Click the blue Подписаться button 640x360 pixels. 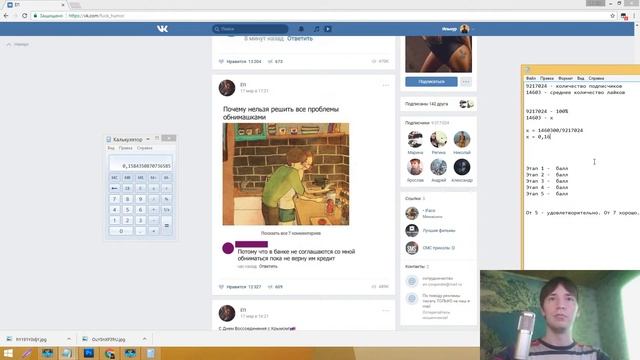[431, 82]
